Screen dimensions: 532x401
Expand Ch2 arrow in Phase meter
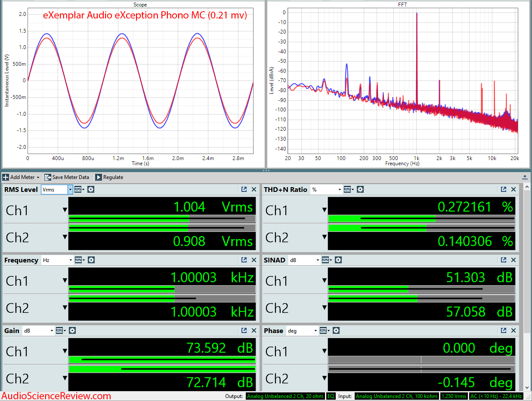coord(325,378)
